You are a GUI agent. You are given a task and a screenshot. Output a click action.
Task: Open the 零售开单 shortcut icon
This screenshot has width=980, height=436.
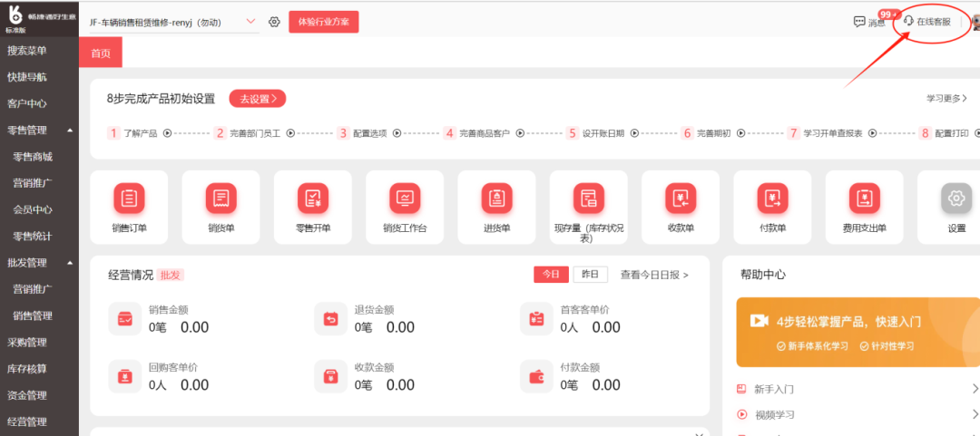pyautogui.click(x=312, y=199)
